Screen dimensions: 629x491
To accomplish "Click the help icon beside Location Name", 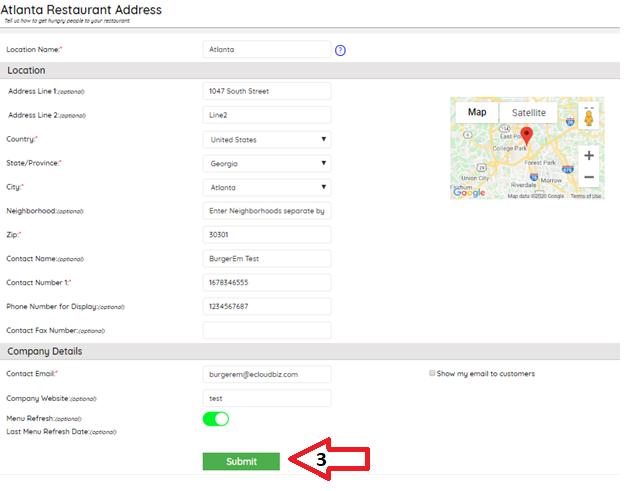I will [x=340, y=50].
